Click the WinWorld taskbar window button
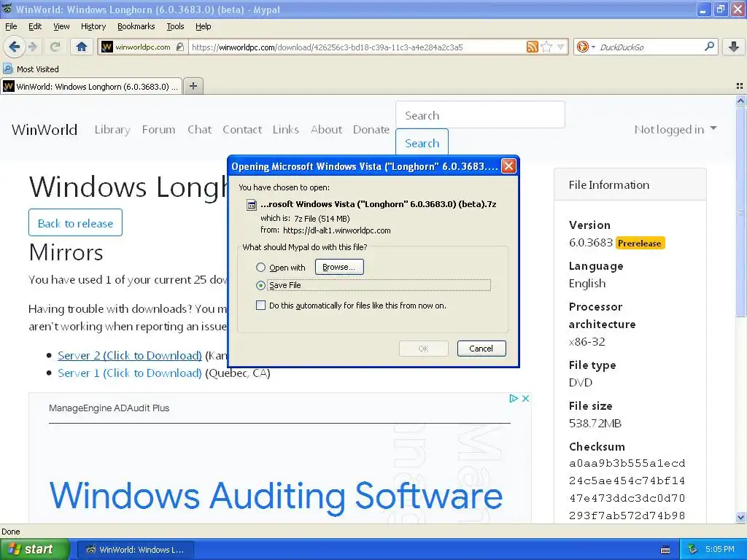 (x=136, y=550)
